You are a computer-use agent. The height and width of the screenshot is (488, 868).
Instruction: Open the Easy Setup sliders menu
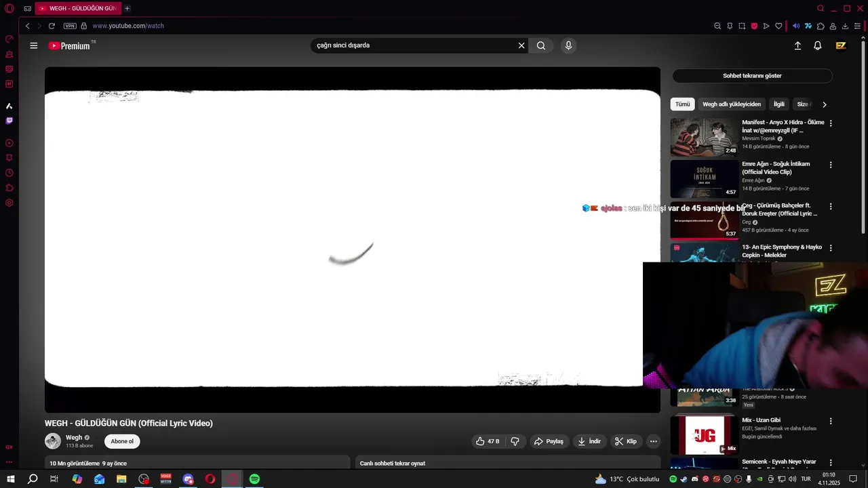tap(857, 26)
